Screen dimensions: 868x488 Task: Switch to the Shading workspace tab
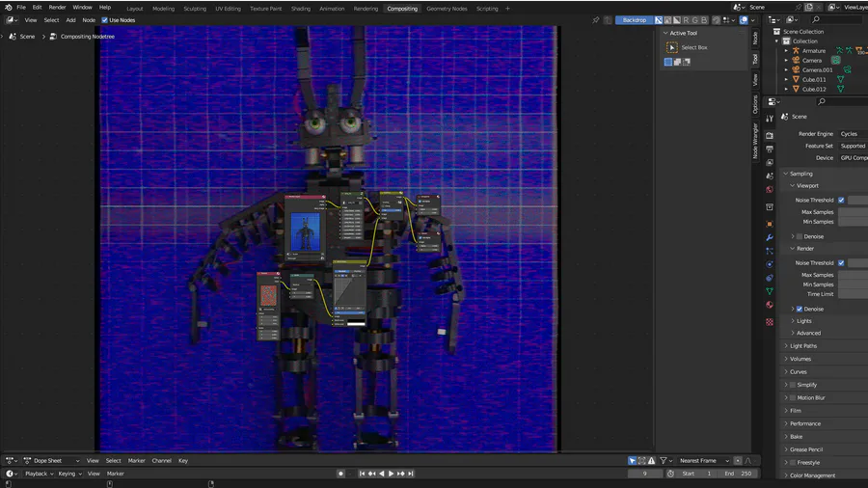click(x=301, y=9)
